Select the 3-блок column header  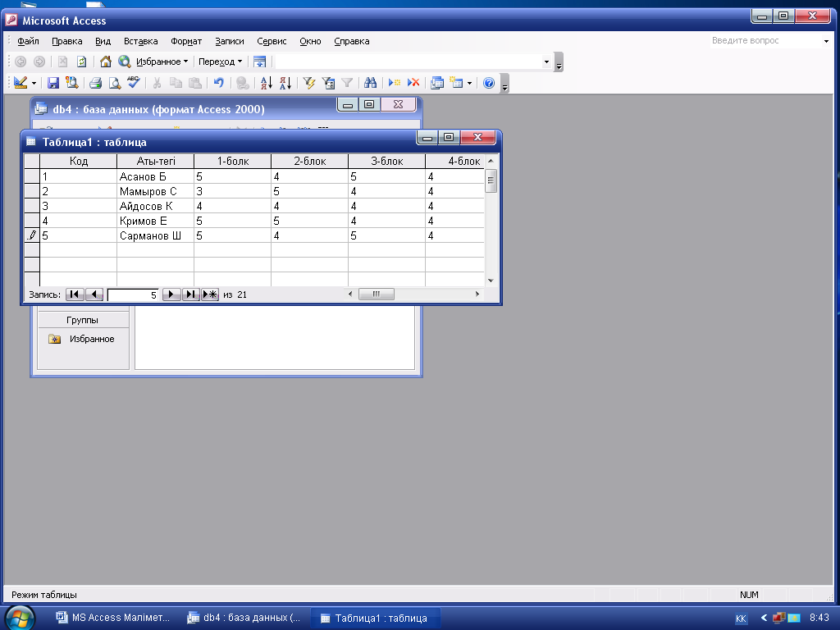[387, 162]
